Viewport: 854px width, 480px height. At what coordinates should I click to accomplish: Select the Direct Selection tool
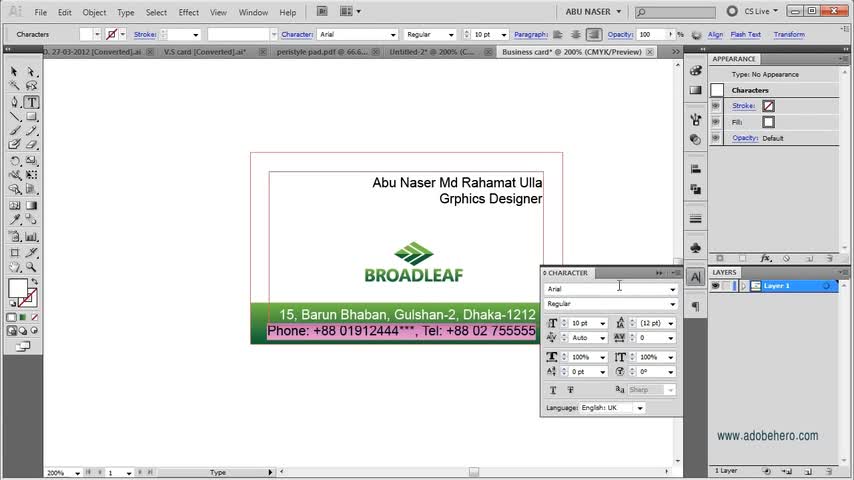[x=31, y=71]
